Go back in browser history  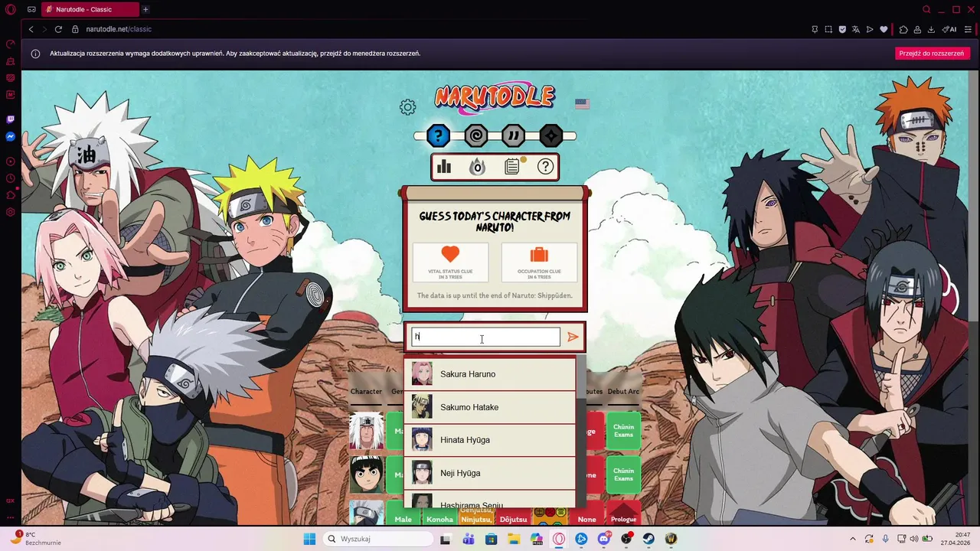click(x=31, y=29)
